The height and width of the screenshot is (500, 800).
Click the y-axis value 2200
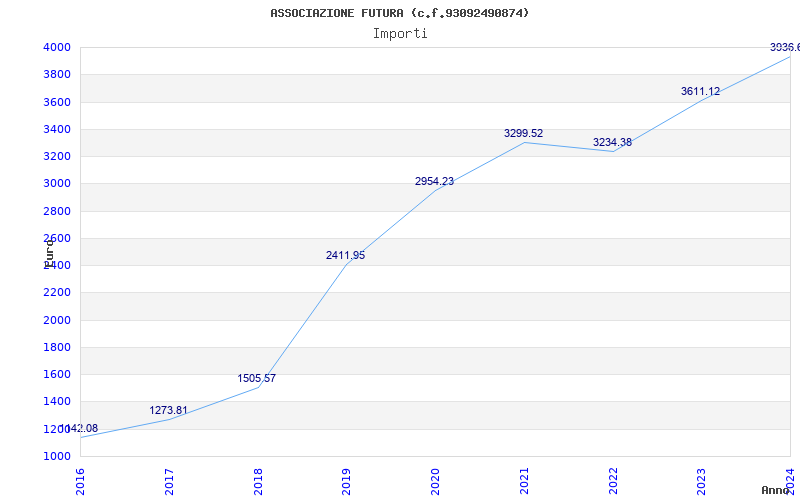57,293
